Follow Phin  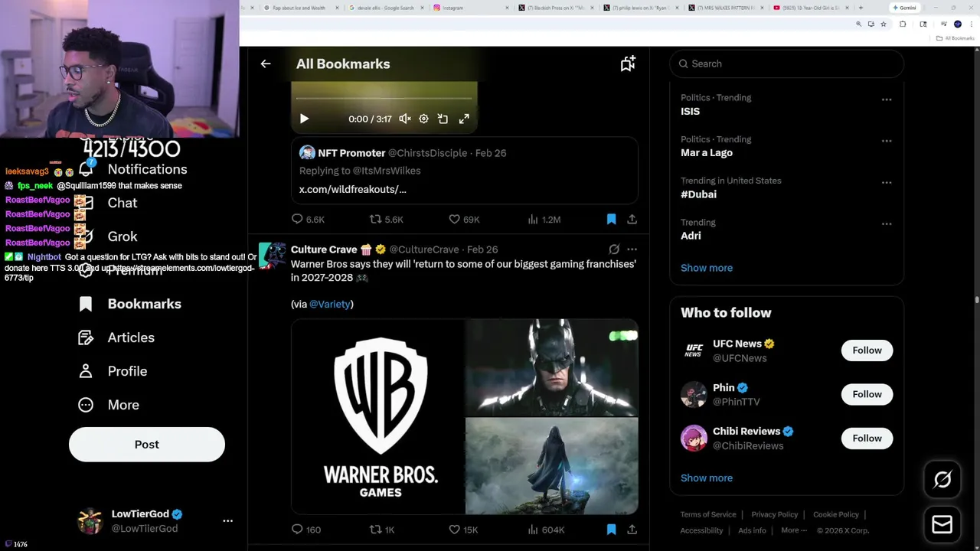click(x=867, y=394)
